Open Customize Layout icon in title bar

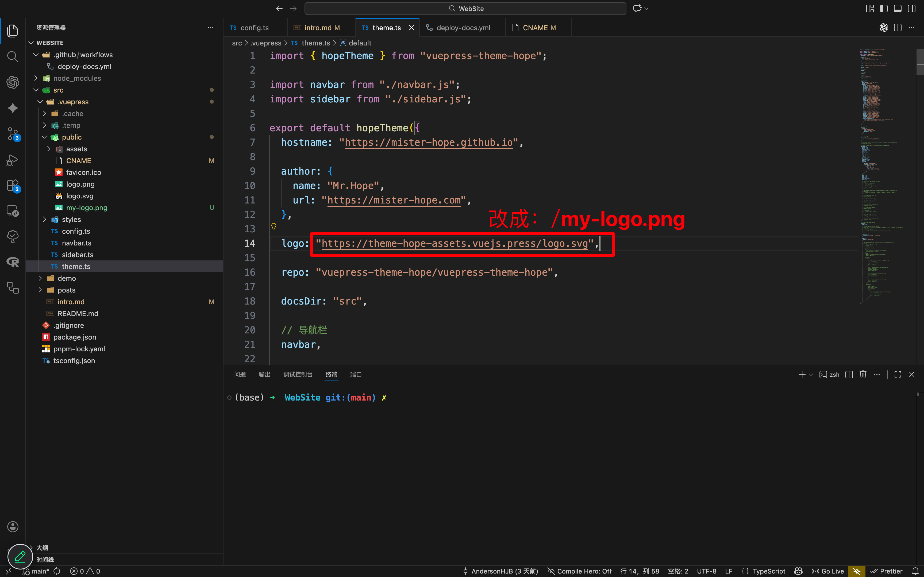870,8
